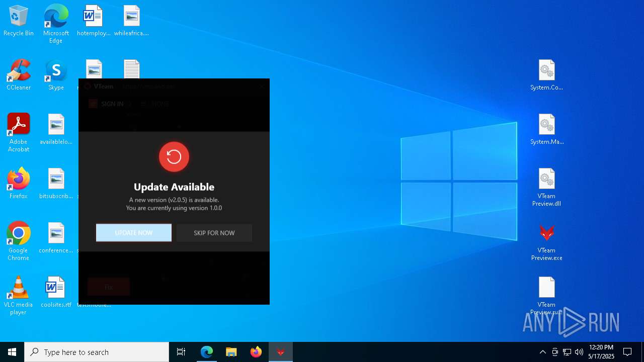Click the dimmed SIGN IN tab
This screenshot has height=362, width=644.
[106, 104]
